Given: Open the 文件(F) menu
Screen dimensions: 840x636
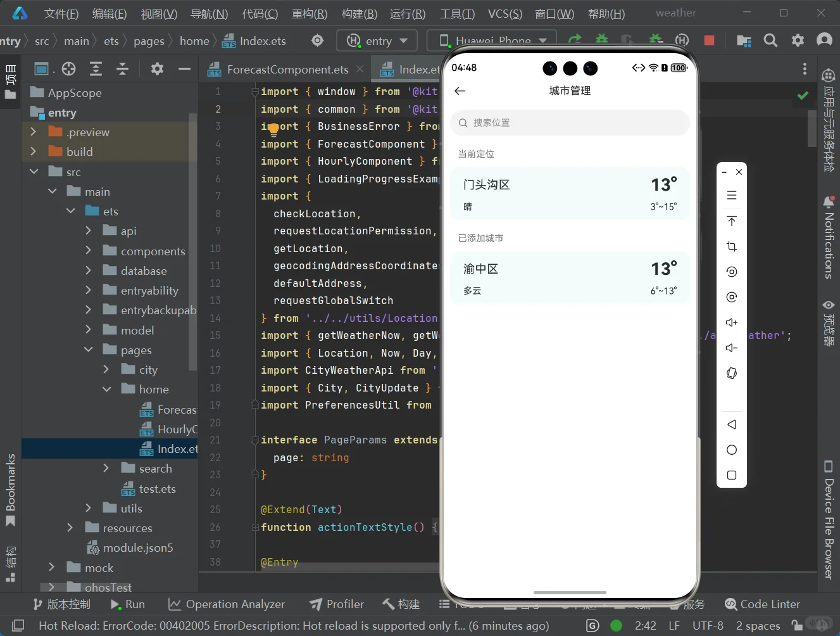Looking at the screenshot, I should [x=61, y=13].
